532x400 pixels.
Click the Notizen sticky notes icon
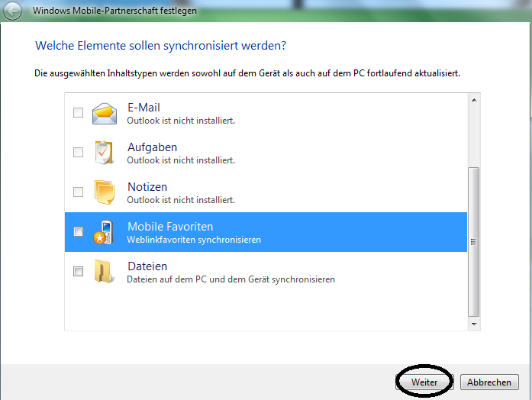pyautogui.click(x=104, y=192)
